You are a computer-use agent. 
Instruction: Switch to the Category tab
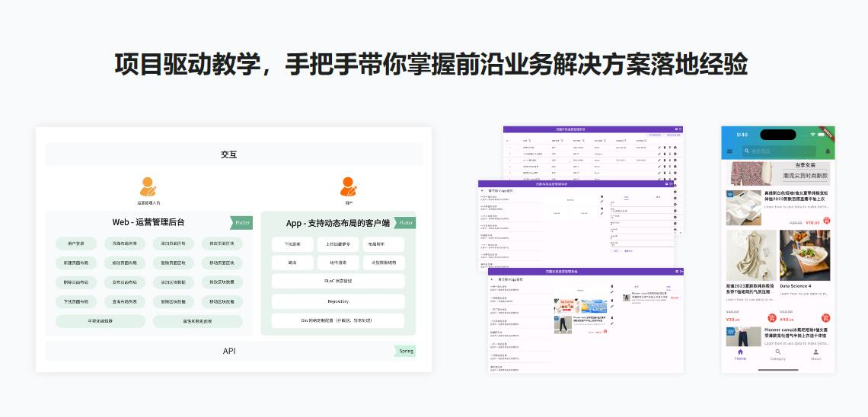tap(777, 355)
